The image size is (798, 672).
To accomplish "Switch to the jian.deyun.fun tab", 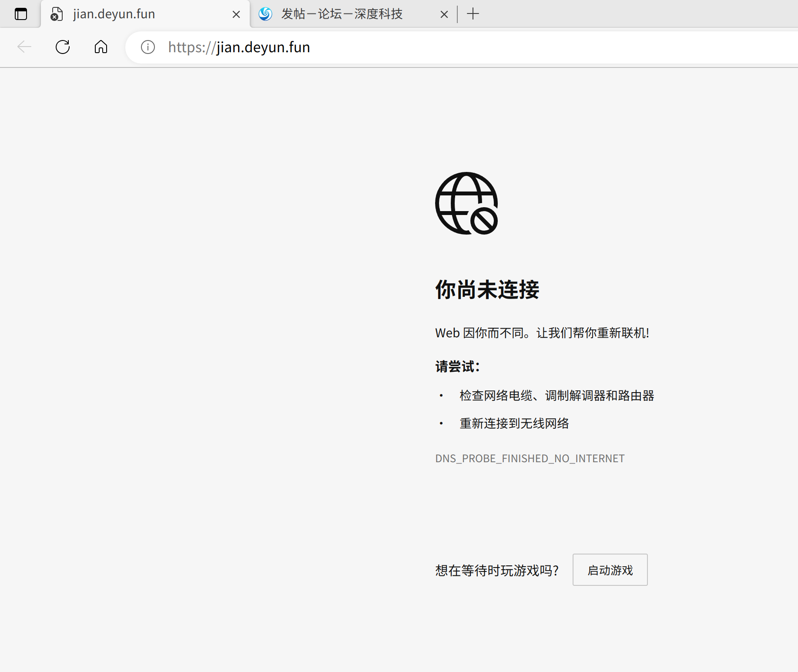I will [x=146, y=14].
